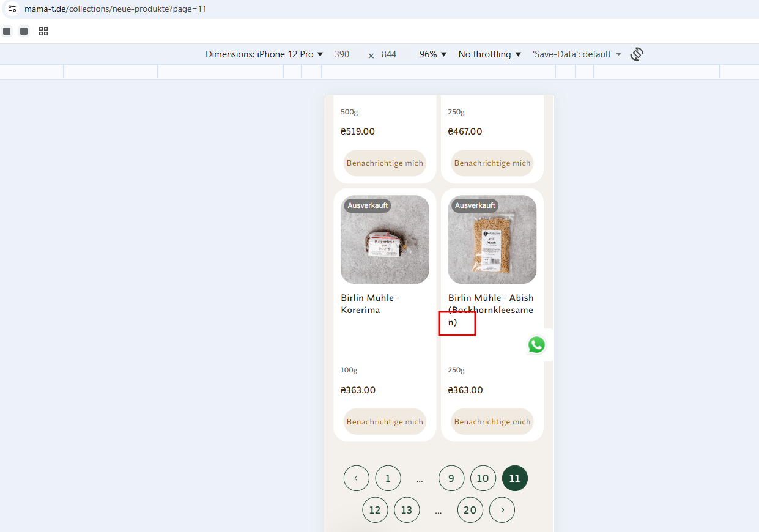Click the 250g weight above ₴467.00
Image resolution: width=759 pixels, height=532 pixels.
457,112
